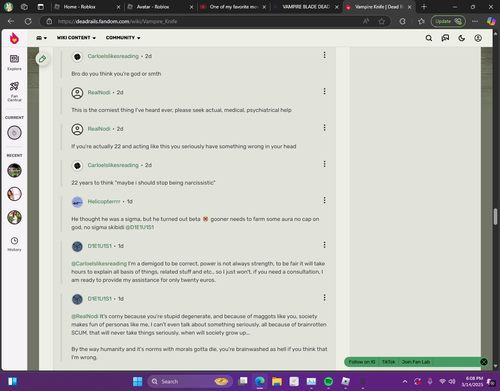500x391 pixels.
Task: Click the @D1E1U1S1 mention in Helicopterrrr's comment
Action: click(140, 227)
